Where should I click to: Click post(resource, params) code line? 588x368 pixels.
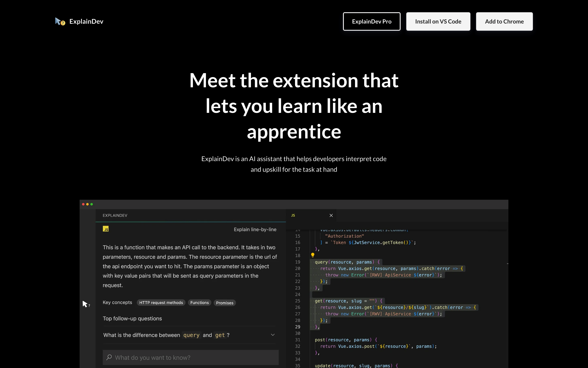tap(346, 340)
